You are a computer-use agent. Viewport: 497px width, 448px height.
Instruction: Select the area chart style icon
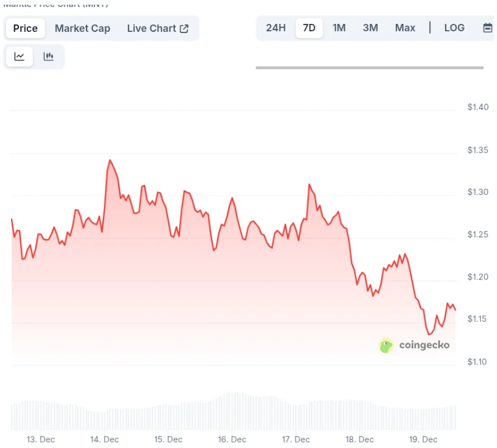click(19, 56)
